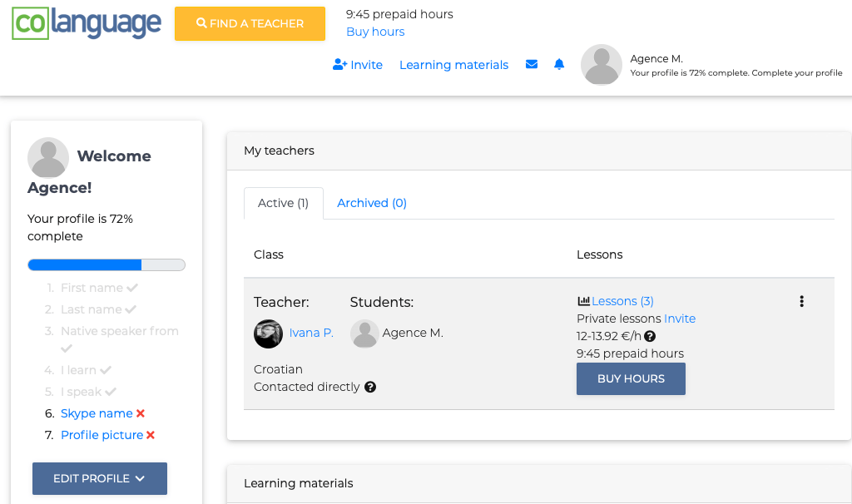Switch to the Archived (0) tab

(x=372, y=203)
